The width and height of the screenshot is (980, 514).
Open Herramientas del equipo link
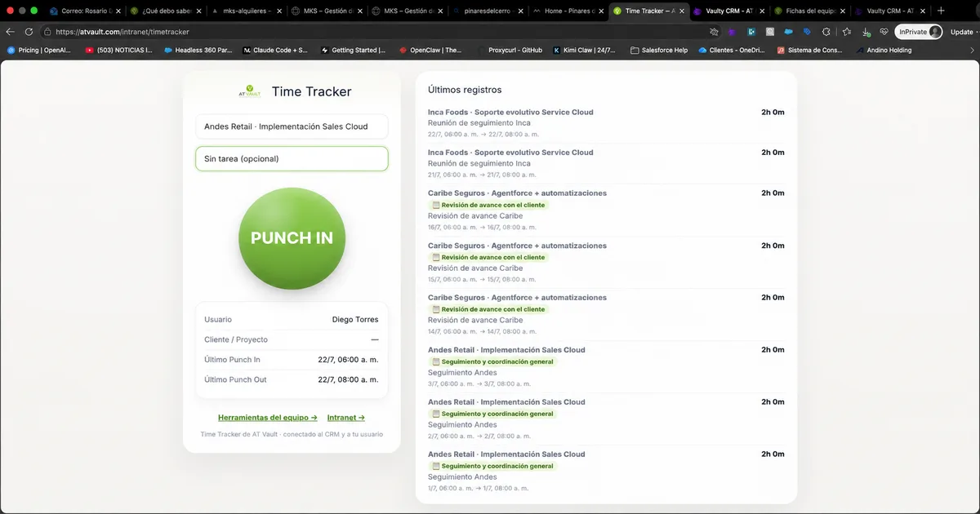click(268, 417)
